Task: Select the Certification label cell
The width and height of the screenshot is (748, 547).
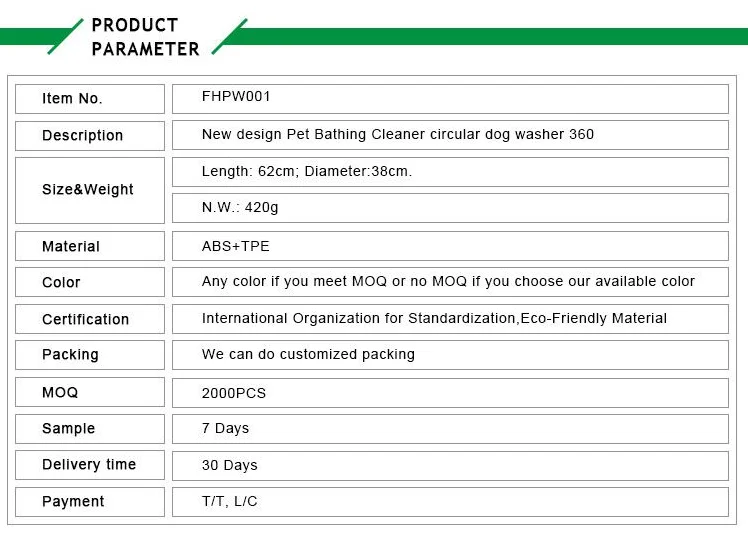Action: [x=89, y=319]
